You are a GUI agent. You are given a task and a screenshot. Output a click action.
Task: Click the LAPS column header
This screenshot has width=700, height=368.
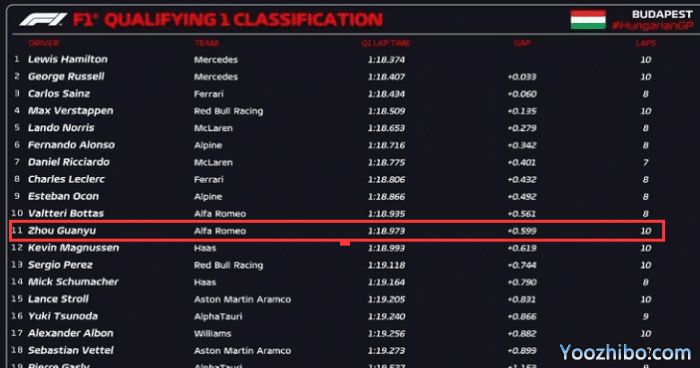pos(646,43)
